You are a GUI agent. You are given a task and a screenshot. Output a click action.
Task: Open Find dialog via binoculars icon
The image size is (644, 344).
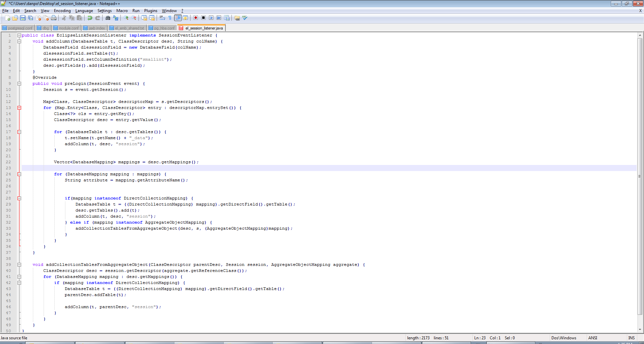pyautogui.click(x=108, y=18)
